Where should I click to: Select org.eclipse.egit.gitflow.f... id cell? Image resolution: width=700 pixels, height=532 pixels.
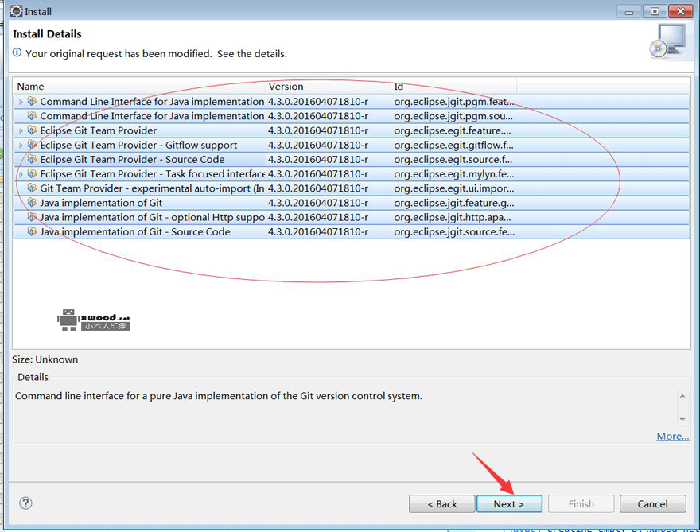click(454, 145)
